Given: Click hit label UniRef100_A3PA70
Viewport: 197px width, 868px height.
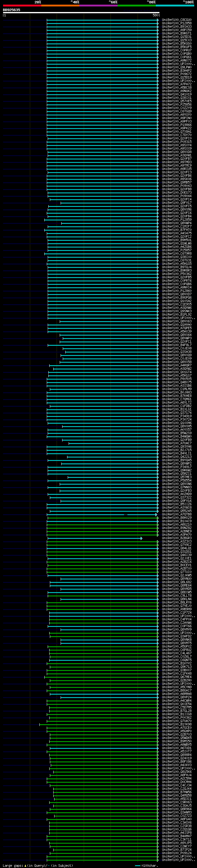Looking at the screenshot, I should point(176,535).
